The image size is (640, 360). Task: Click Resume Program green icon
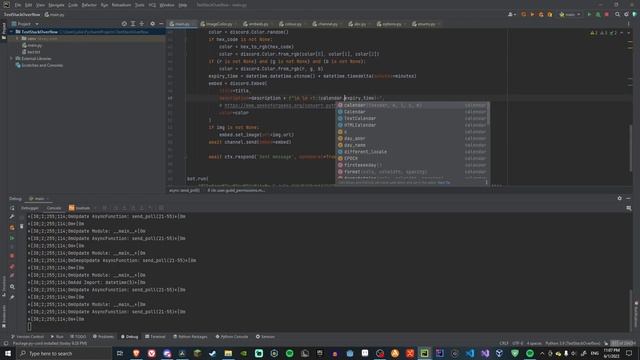[12, 238]
